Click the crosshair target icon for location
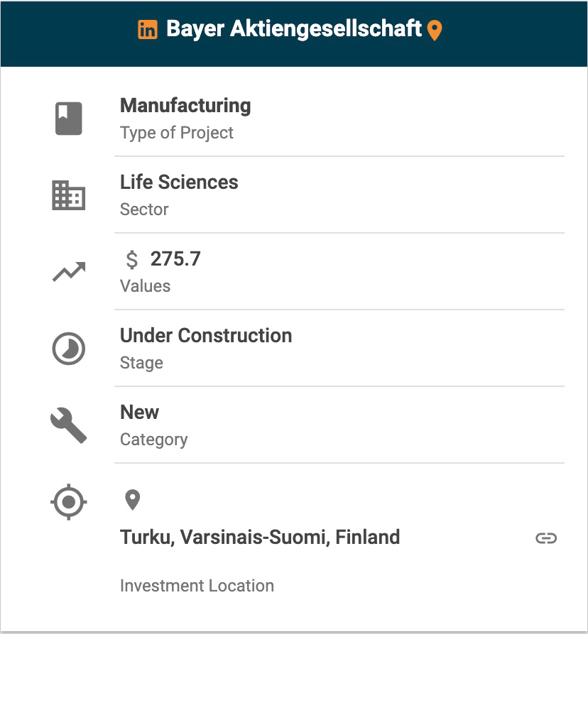588x720 pixels. point(69,503)
